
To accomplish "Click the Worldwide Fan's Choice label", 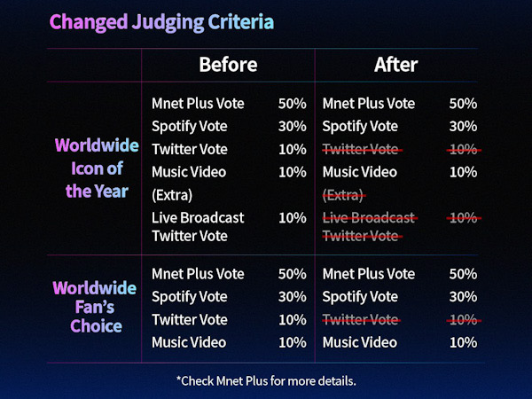I will 95,307.
